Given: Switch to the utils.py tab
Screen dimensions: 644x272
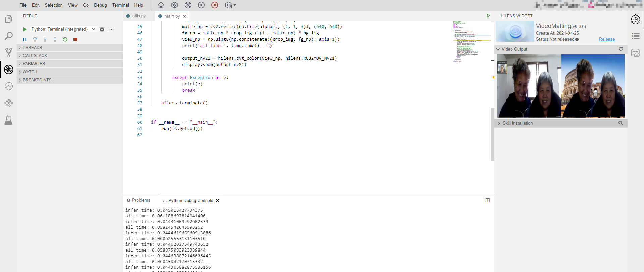Looking at the screenshot, I should 139,16.
